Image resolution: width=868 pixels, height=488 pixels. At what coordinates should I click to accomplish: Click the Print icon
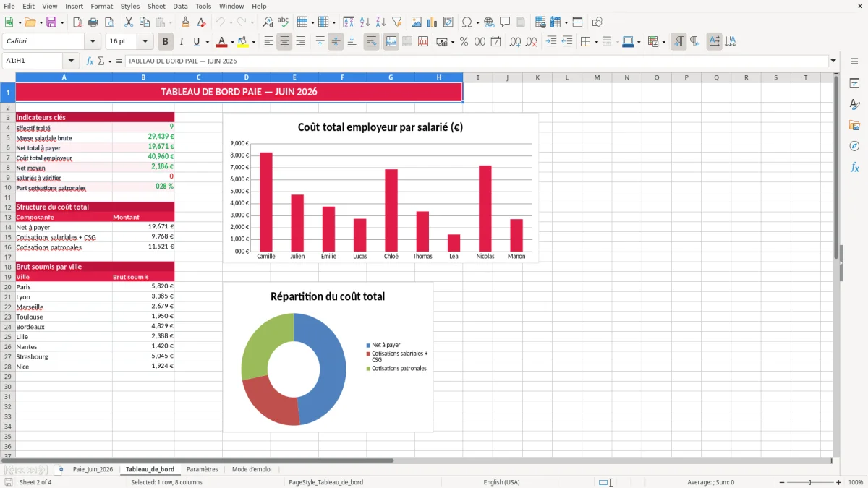[93, 22]
